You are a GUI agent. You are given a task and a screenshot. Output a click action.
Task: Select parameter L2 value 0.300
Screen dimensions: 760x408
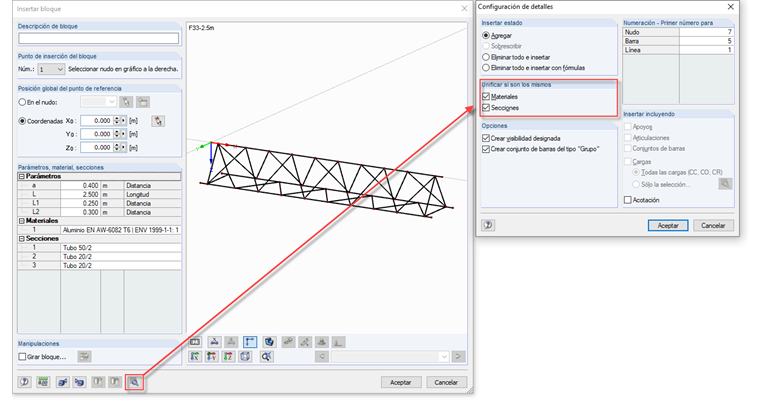coord(80,212)
